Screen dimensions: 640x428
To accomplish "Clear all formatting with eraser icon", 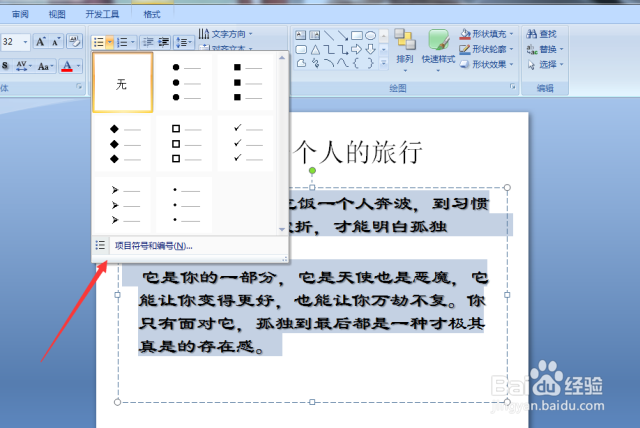I will (x=75, y=42).
